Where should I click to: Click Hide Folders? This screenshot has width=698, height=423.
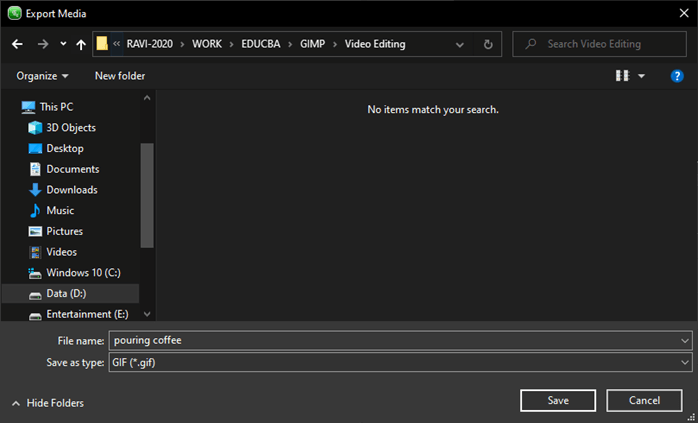point(55,403)
